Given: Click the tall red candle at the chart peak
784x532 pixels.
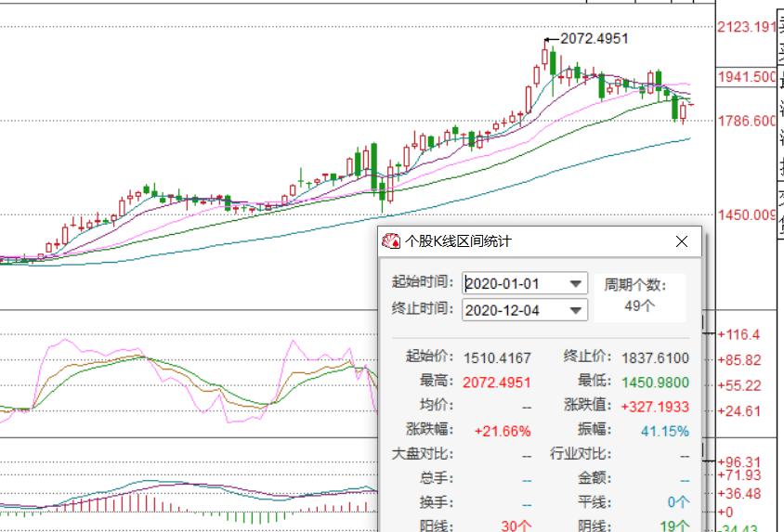Looking at the screenshot, I should click(x=545, y=55).
